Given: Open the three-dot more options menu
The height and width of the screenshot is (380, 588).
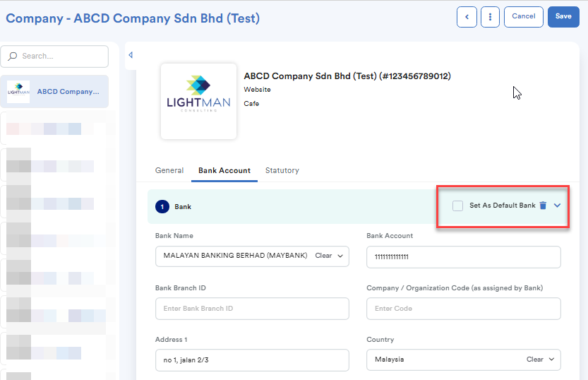Looking at the screenshot, I should (490, 17).
